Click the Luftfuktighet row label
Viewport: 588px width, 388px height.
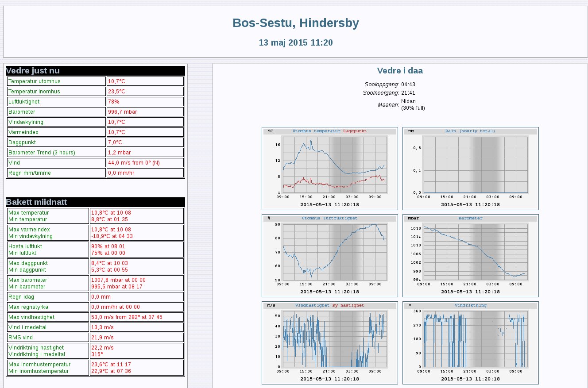point(24,102)
